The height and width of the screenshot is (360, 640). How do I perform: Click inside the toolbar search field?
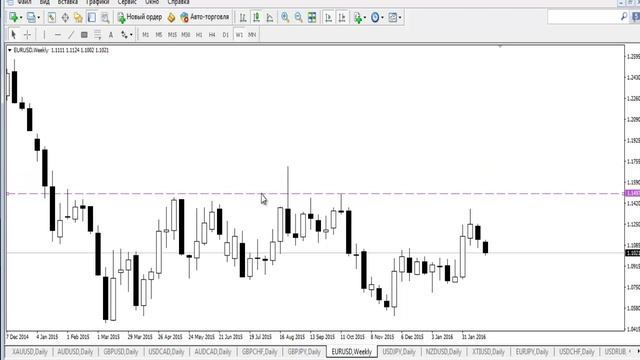click(x=584, y=17)
